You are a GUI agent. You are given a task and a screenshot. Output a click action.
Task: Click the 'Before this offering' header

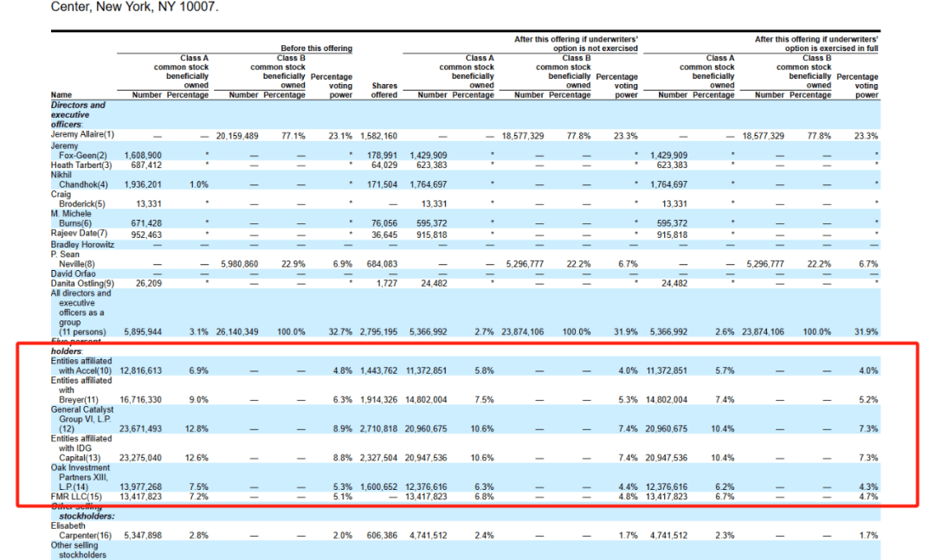click(x=316, y=48)
